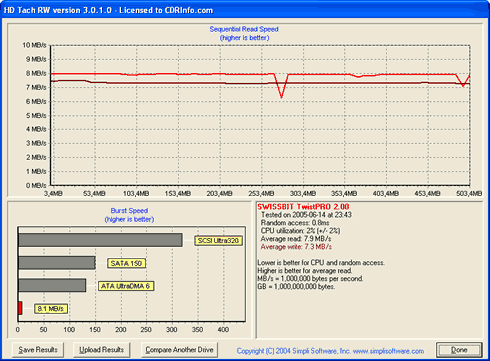Click the gray SATA 150 bar

(x=57, y=263)
